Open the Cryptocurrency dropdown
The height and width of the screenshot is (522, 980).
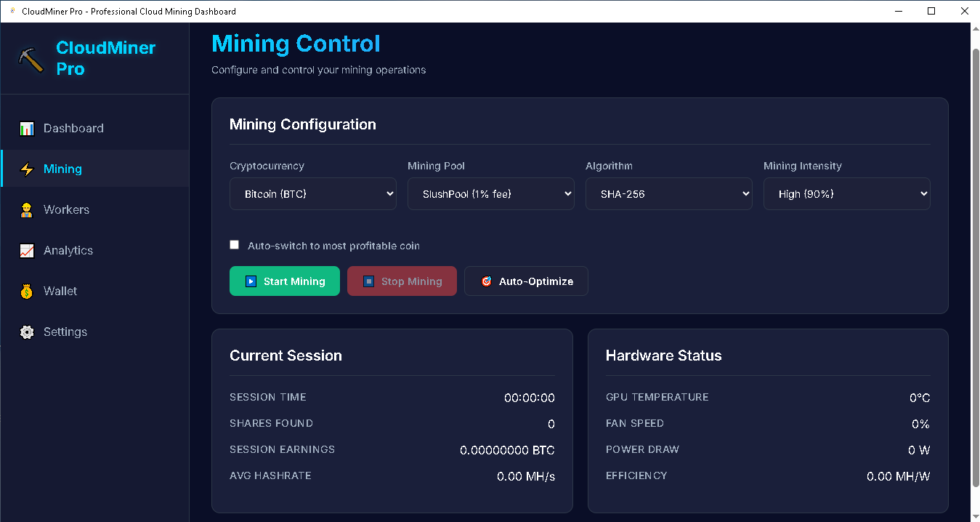[x=312, y=194]
